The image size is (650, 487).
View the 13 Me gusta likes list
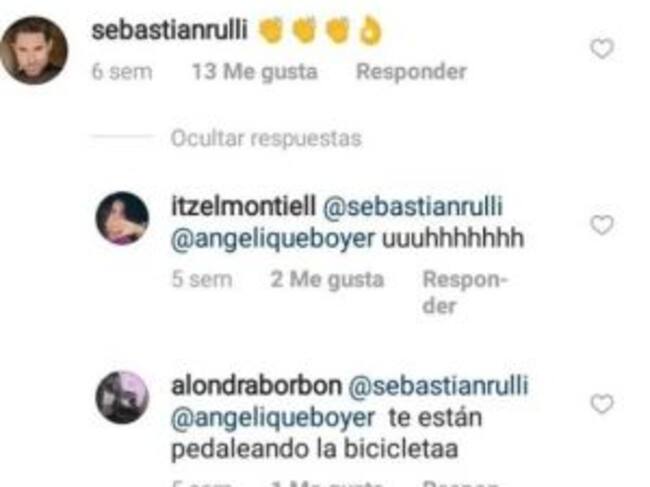(255, 71)
